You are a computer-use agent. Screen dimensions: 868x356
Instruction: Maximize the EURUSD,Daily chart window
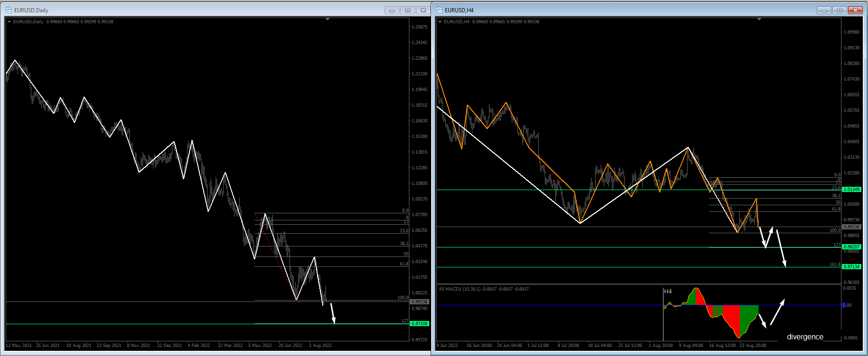[x=407, y=10]
